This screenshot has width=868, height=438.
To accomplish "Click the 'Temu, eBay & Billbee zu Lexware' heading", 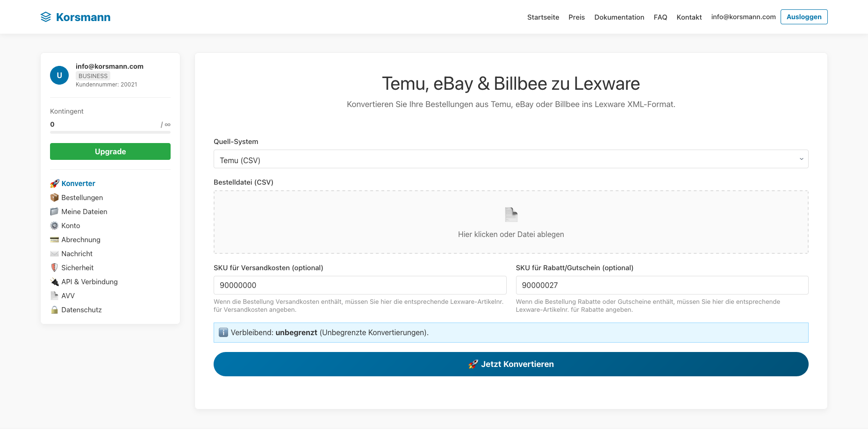I will point(511,84).
